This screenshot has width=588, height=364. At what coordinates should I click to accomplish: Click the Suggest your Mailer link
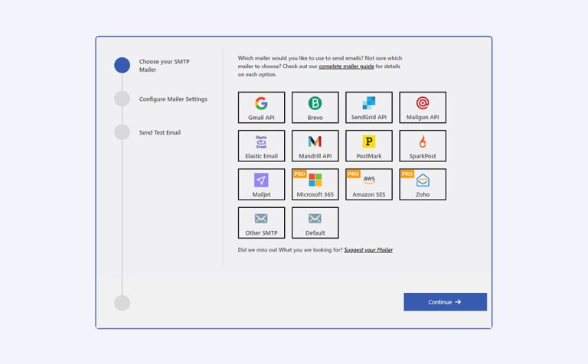point(368,250)
